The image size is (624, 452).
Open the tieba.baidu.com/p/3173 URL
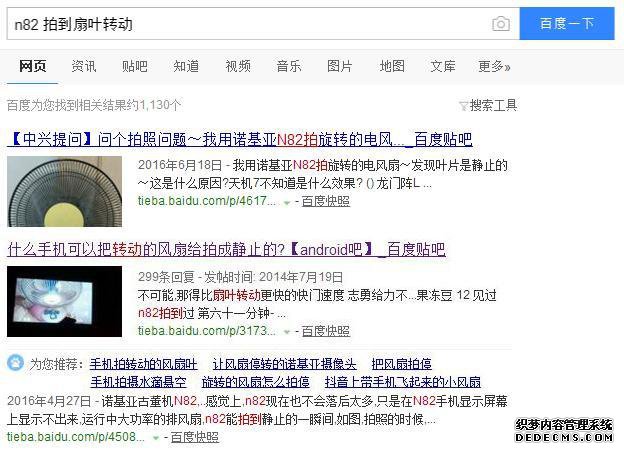tap(206, 331)
